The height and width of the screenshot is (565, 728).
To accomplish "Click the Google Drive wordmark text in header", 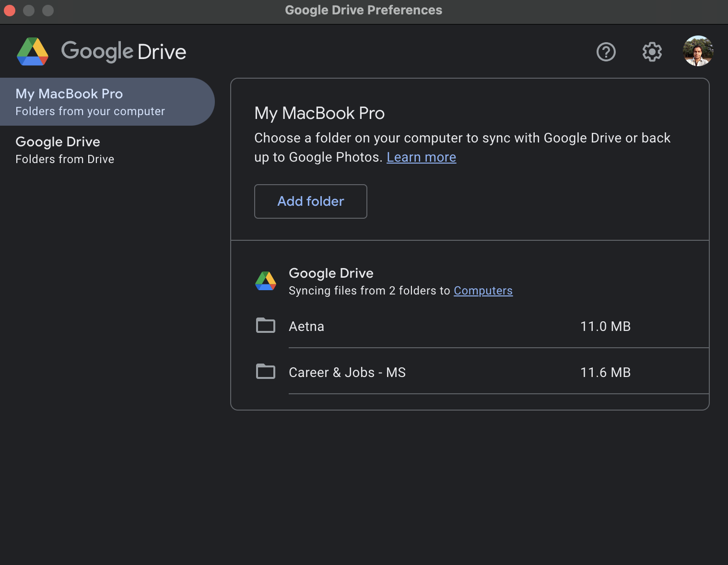I will [124, 52].
